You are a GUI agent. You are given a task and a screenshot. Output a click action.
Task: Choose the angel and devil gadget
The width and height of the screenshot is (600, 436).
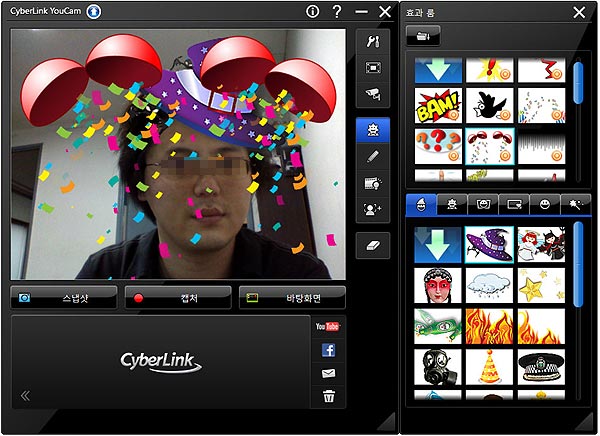coord(541,245)
